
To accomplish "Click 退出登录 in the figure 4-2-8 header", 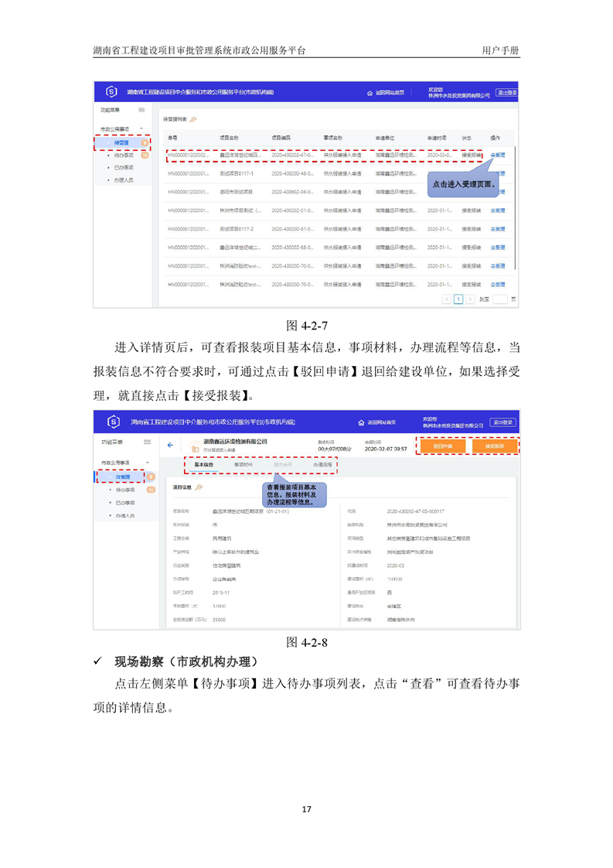I will 503,422.
